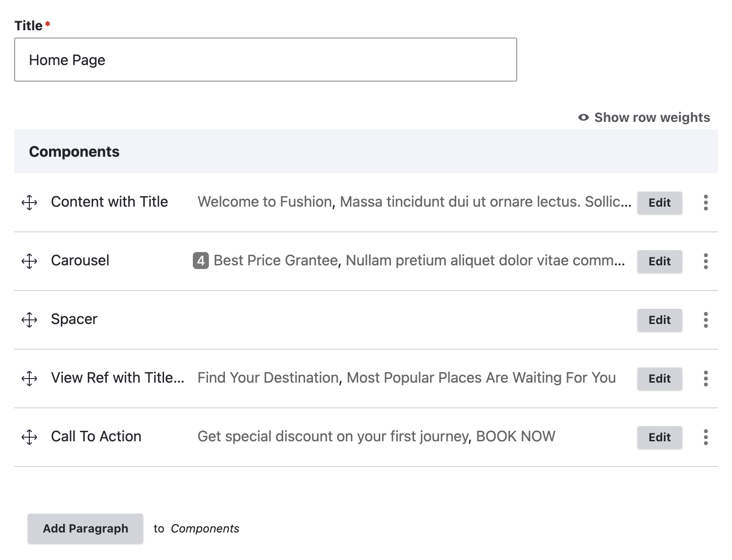This screenshot has width=732, height=560.
Task: Edit the Carousel paragraph
Action: pyautogui.click(x=659, y=261)
